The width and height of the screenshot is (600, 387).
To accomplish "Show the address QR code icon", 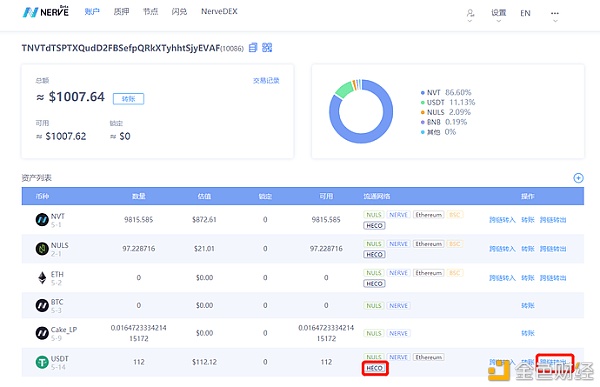I will point(267,47).
